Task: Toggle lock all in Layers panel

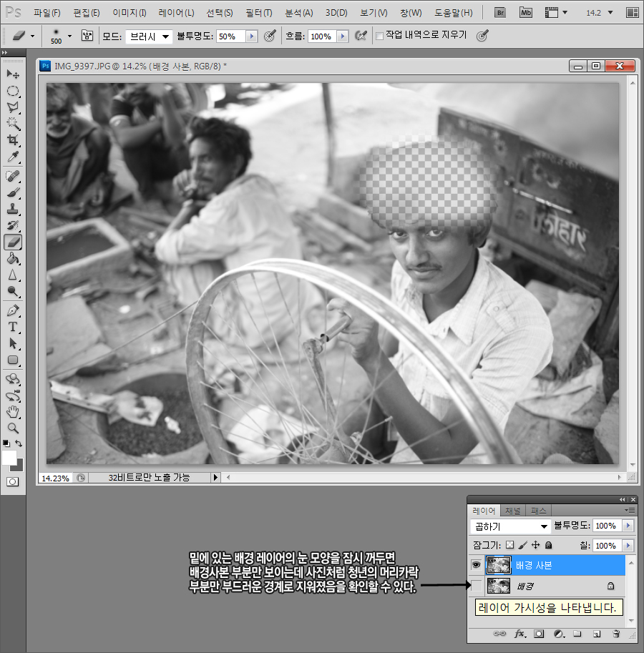Action: pos(549,545)
